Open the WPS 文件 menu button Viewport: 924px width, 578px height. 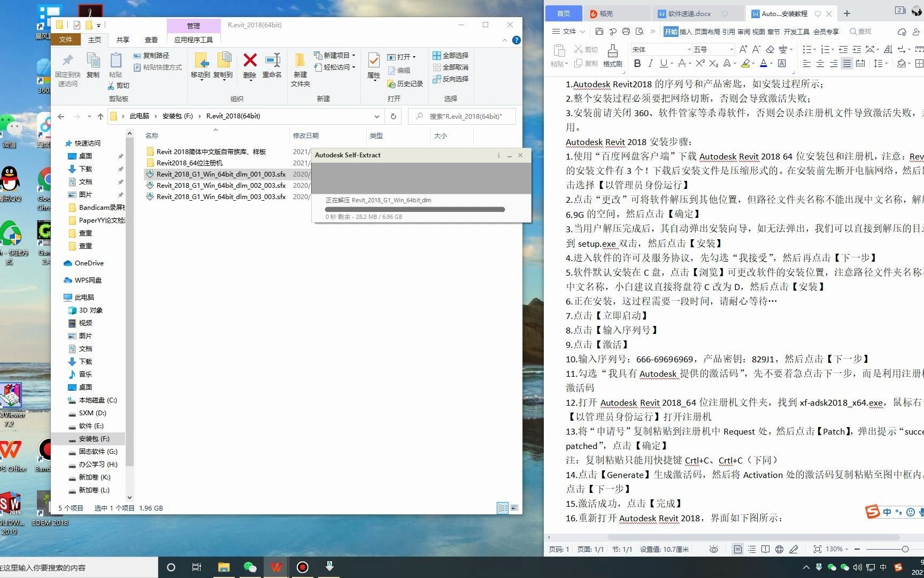[x=568, y=32]
